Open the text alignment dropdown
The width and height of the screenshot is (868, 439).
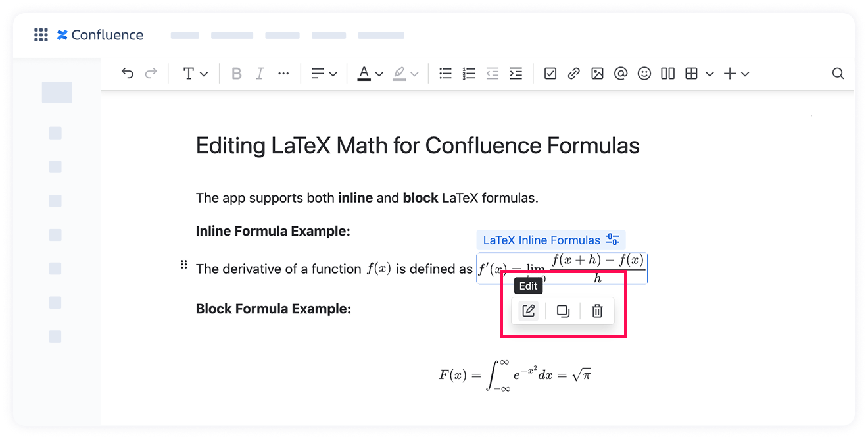tap(324, 74)
